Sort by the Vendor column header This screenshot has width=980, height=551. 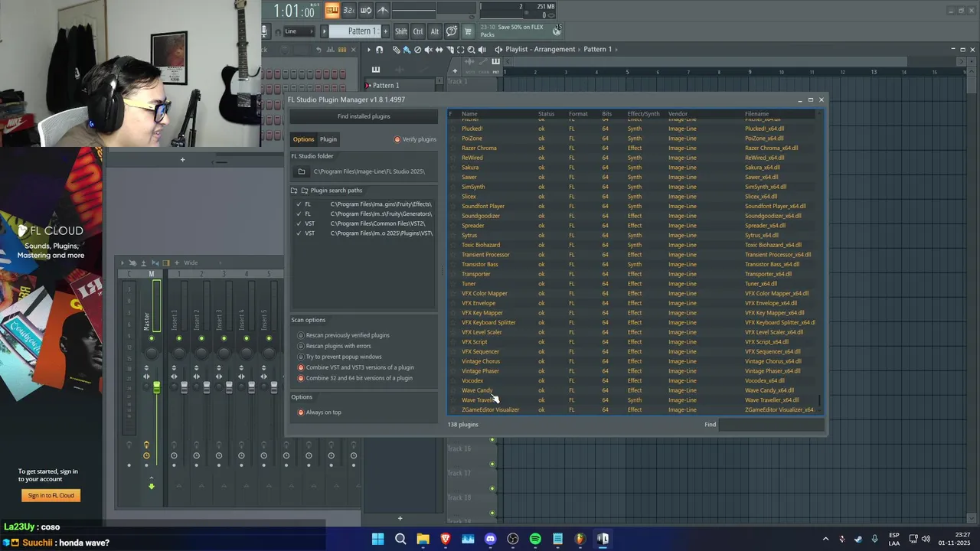pyautogui.click(x=678, y=114)
